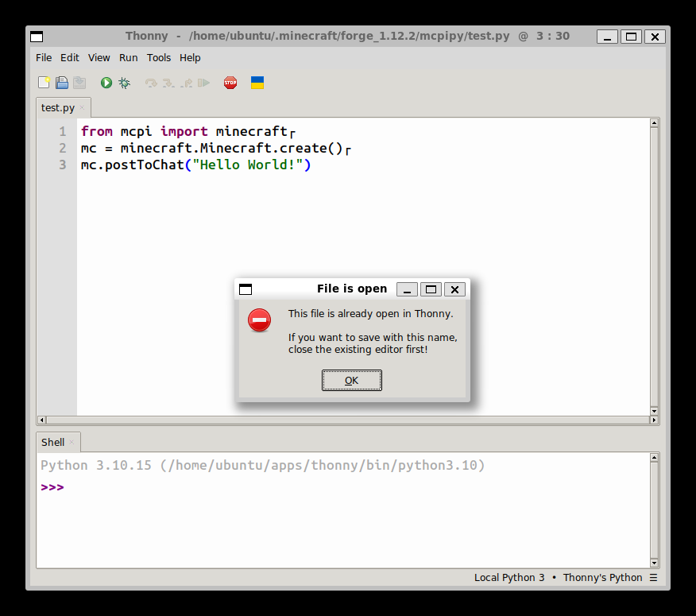Maximize the File is open dialog
This screenshot has height=616, width=696.
coord(431,289)
